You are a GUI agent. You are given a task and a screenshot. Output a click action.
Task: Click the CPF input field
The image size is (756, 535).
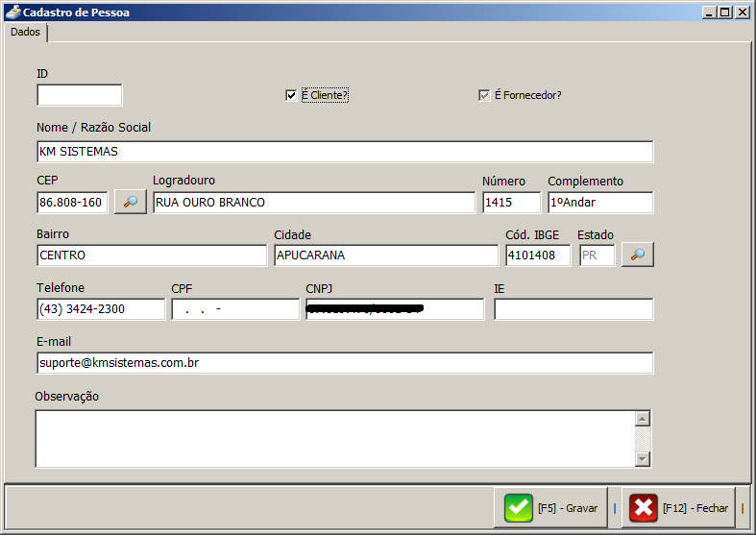235,309
